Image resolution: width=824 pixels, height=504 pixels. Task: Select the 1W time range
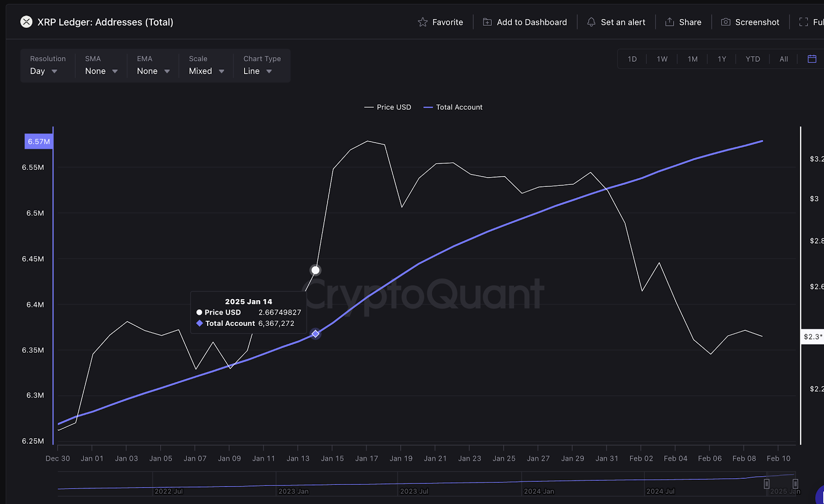(662, 59)
